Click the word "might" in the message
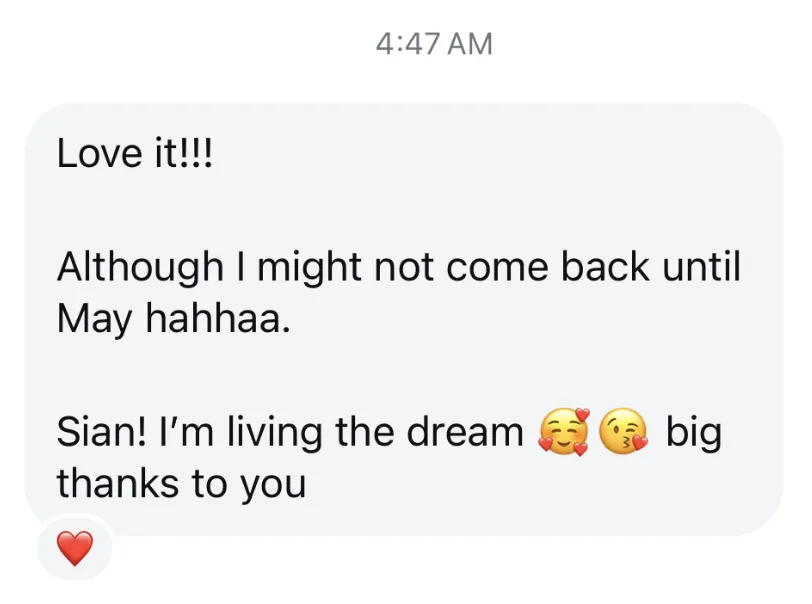The width and height of the screenshot is (812, 604). [x=309, y=269]
